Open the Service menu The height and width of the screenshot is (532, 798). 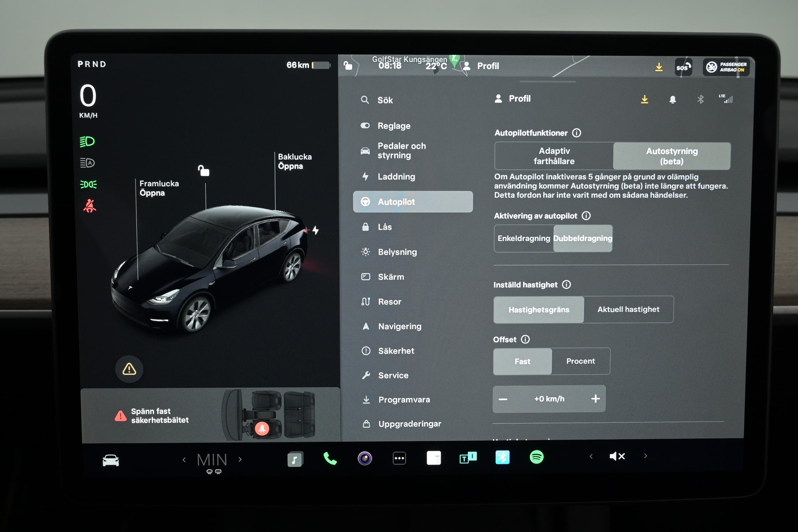coord(413,375)
